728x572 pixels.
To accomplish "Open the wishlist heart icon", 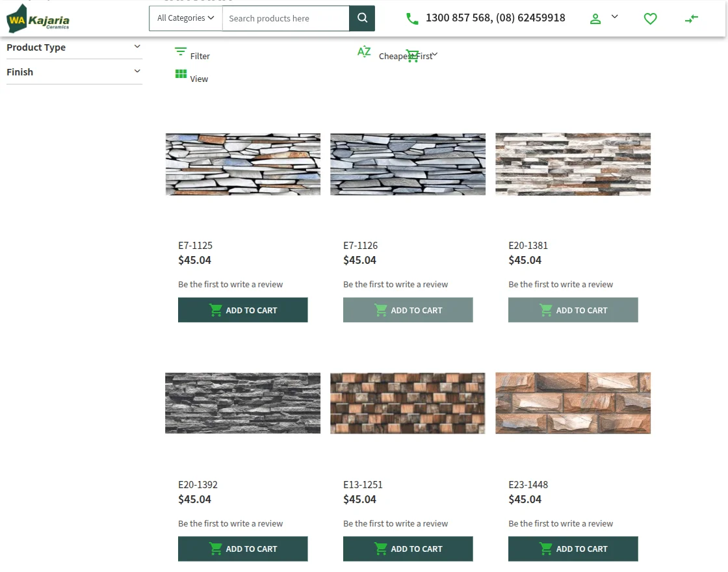I will pyautogui.click(x=650, y=19).
